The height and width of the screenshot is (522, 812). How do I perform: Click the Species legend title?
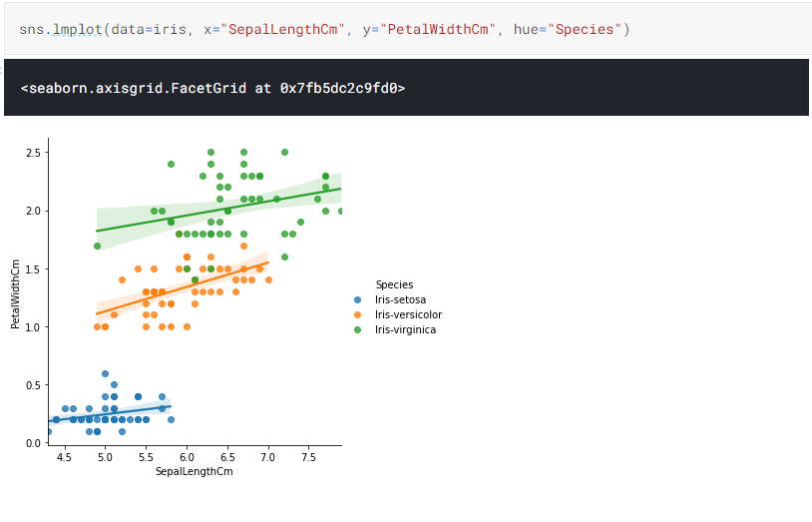tap(394, 284)
